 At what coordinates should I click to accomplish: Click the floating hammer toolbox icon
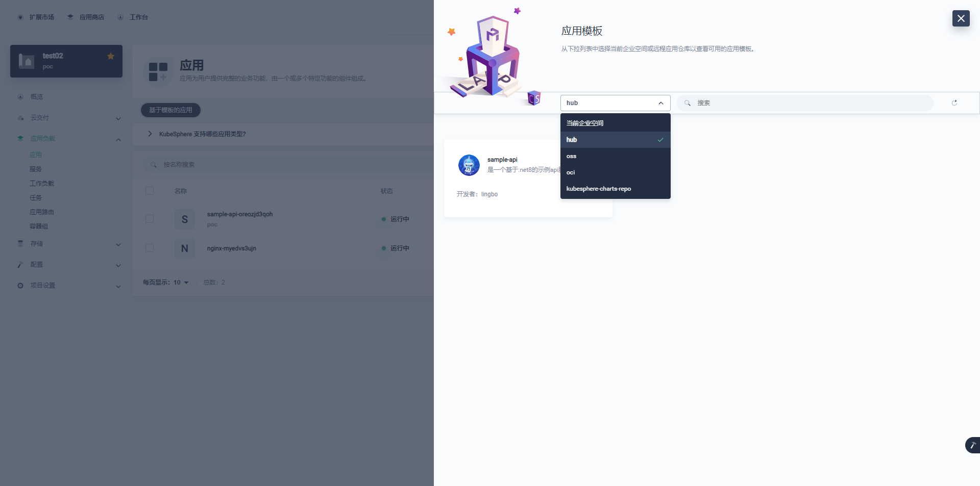pos(972,445)
